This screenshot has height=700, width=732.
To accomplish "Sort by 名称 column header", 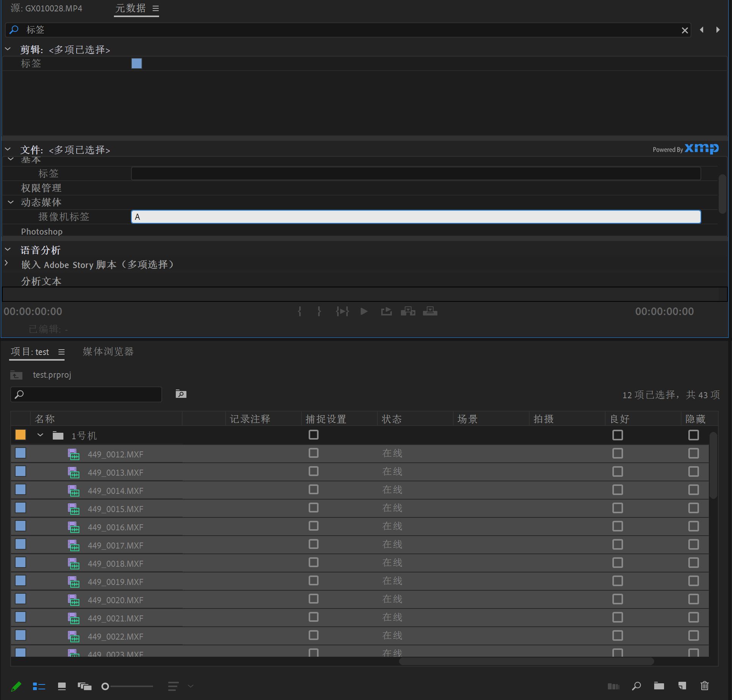I will click(x=106, y=419).
